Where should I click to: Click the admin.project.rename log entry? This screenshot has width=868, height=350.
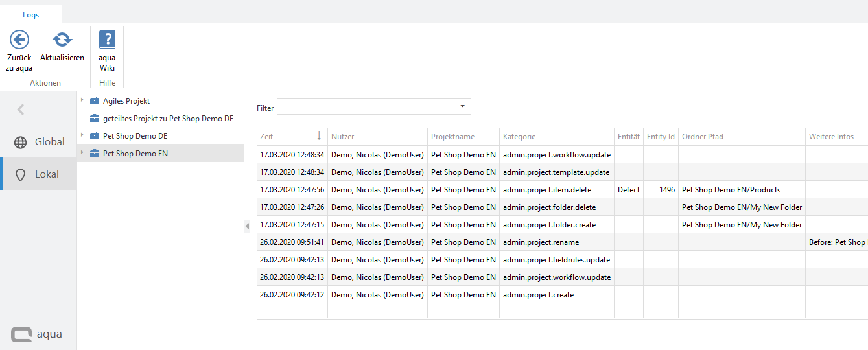[x=541, y=242]
